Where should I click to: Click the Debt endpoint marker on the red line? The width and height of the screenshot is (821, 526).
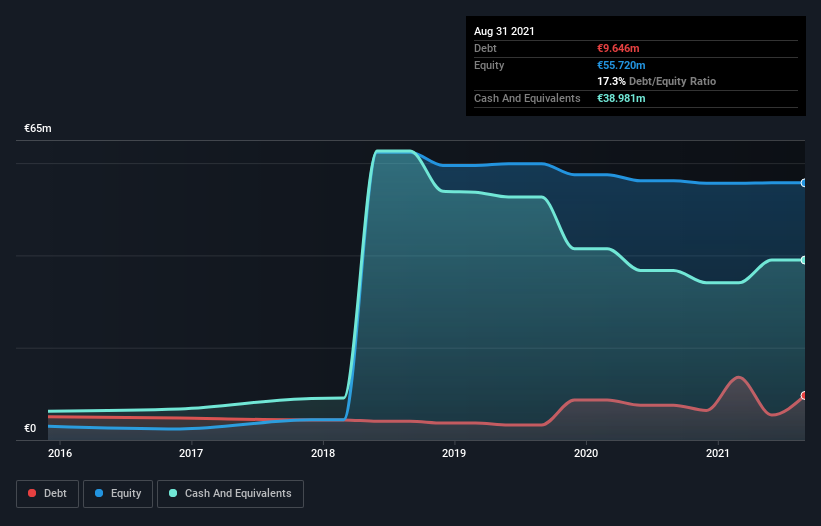tap(804, 396)
